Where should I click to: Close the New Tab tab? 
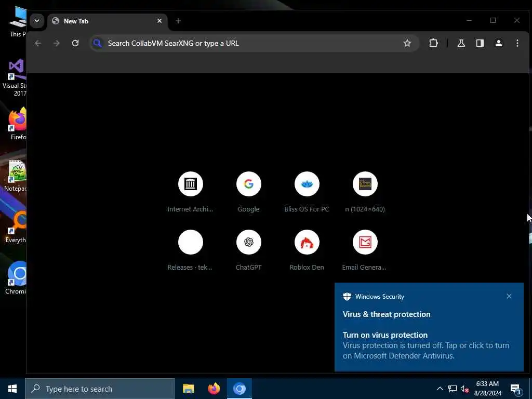coord(159,21)
